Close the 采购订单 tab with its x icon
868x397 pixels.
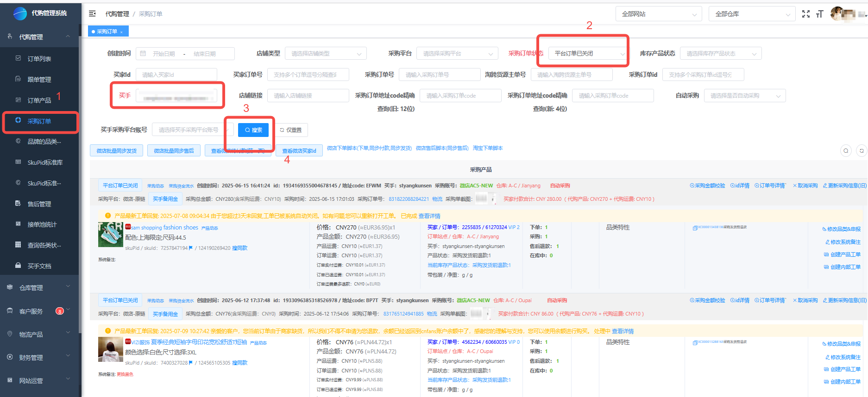click(x=121, y=32)
